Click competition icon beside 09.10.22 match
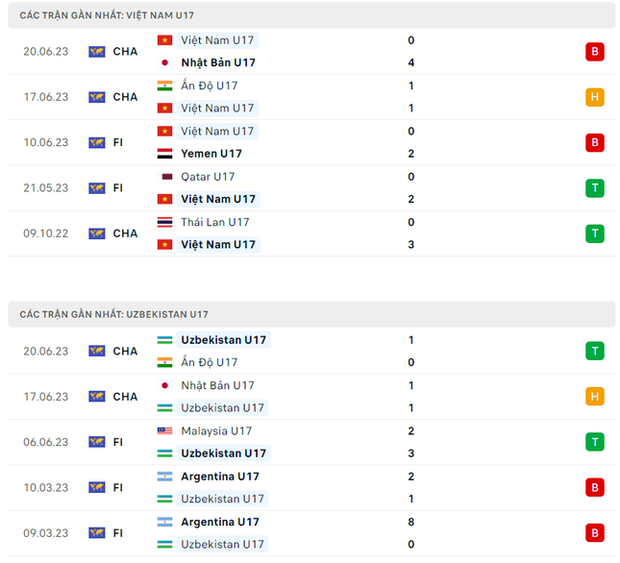This screenshot has height=563, width=620. tap(97, 233)
